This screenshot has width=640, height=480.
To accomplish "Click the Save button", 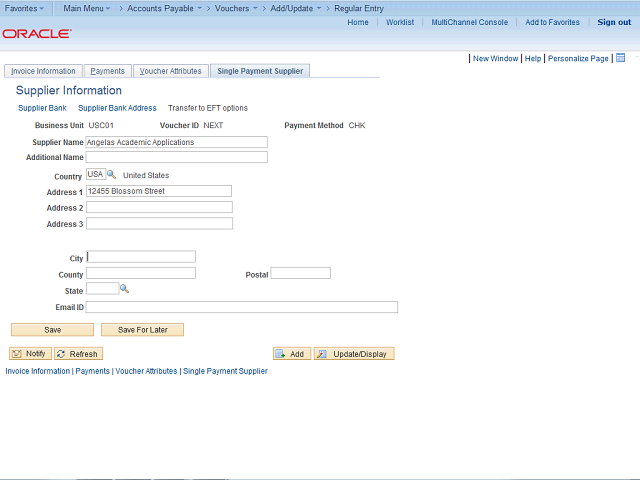I will (52, 330).
